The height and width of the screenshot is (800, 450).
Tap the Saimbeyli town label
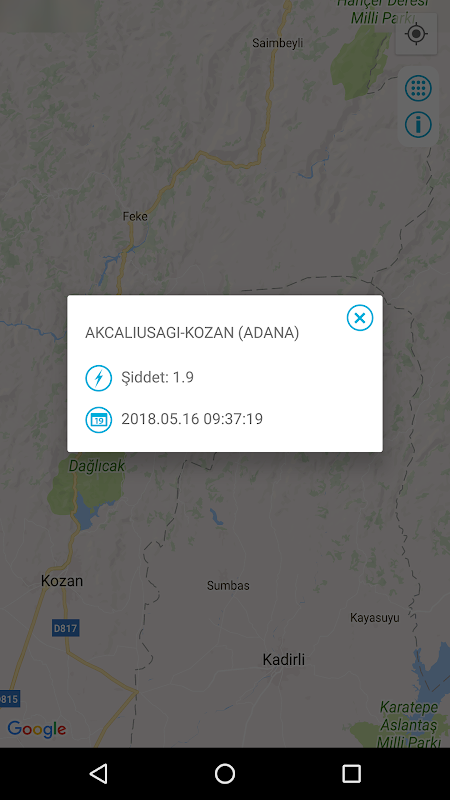tap(278, 43)
